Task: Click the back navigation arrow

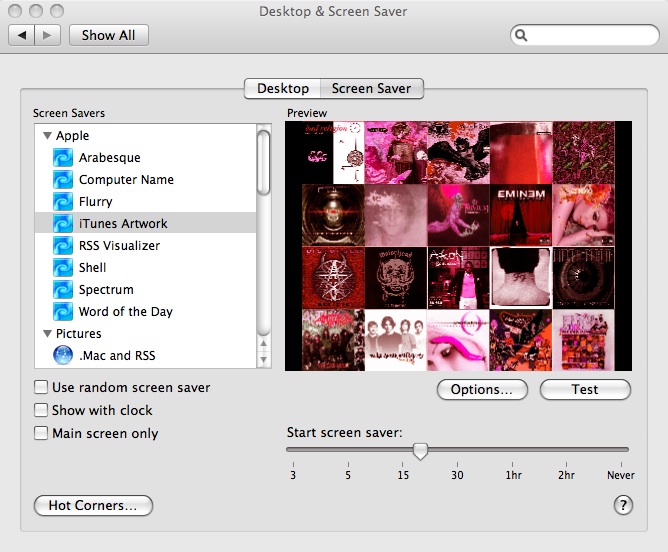Action: point(22,35)
